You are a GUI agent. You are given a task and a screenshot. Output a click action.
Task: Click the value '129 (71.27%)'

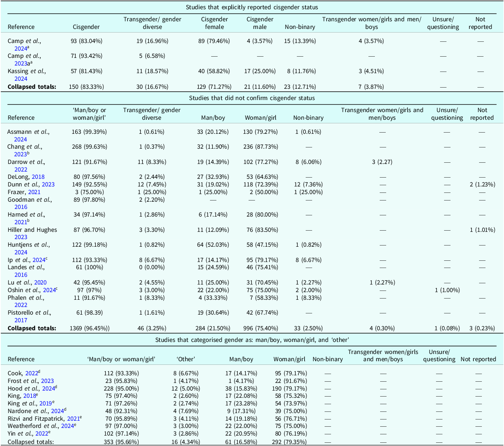(214, 86)
